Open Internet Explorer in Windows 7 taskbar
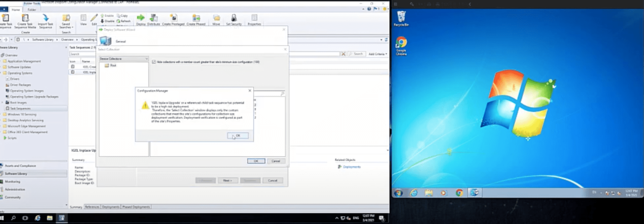644x224 pixels. (x=413, y=193)
